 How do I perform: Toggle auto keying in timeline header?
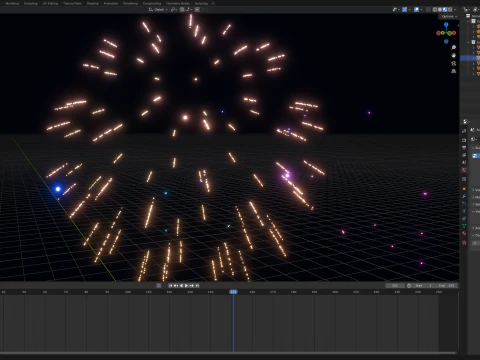(x=159, y=285)
